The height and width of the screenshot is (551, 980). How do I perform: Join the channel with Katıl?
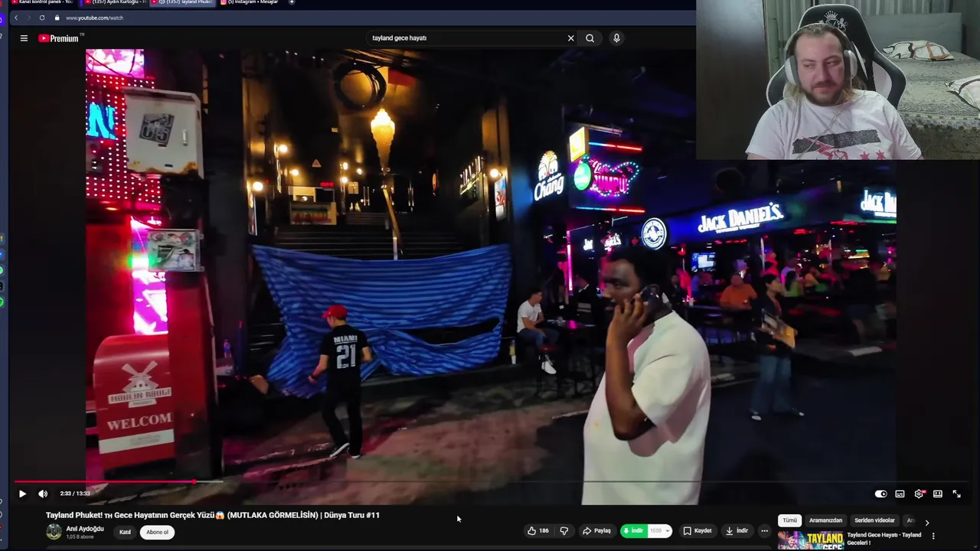coord(125,532)
